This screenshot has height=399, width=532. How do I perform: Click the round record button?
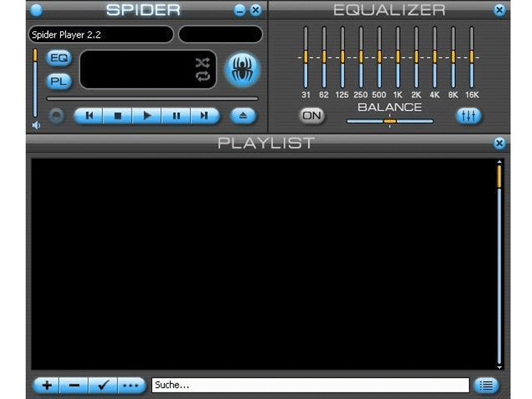pyautogui.click(x=56, y=115)
